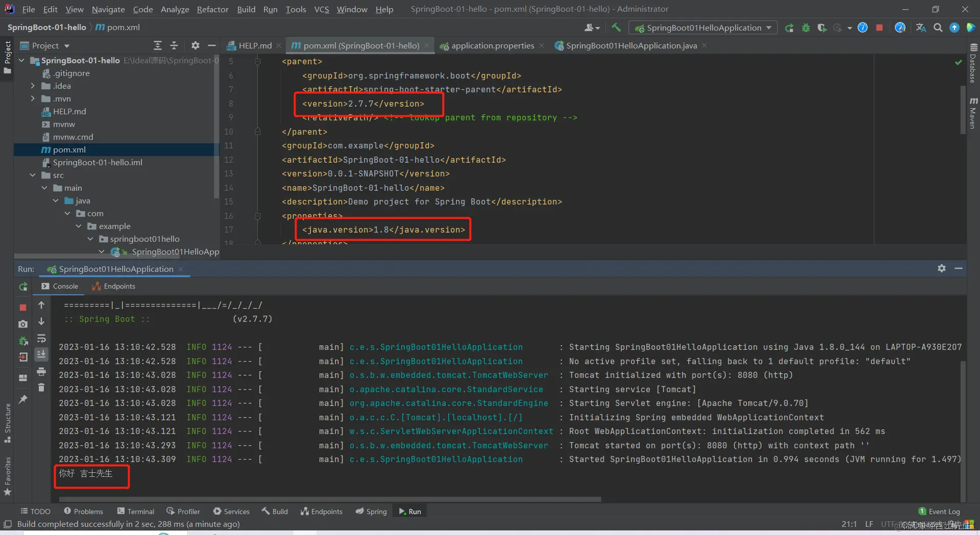Expand the .idea folder

(33, 86)
